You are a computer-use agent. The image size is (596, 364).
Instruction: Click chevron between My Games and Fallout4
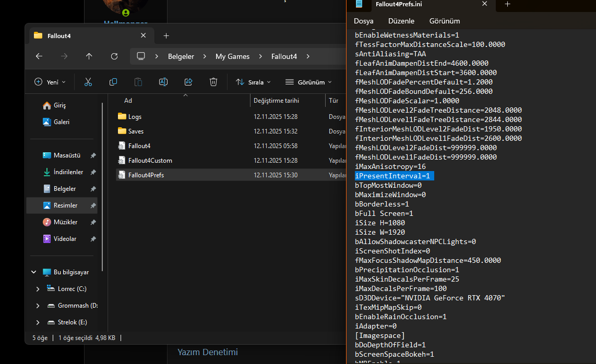pyautogui.click(x=260, y=56)
